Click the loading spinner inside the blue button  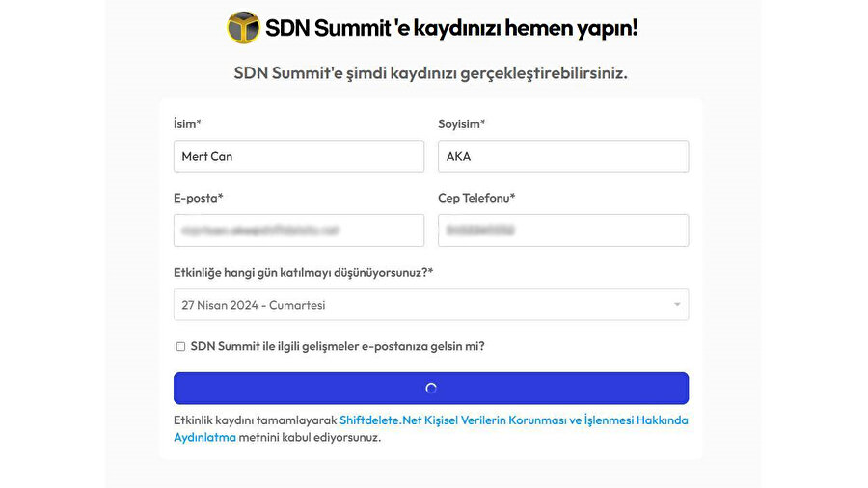pyautogui.click(x=431, y=389)
